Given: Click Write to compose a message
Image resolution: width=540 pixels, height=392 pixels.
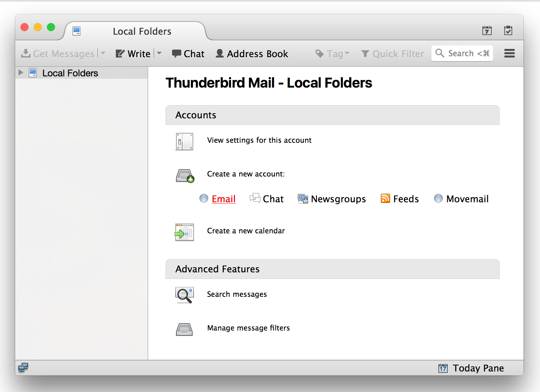Looking at the screenshot, I should (x=133, y=54).
